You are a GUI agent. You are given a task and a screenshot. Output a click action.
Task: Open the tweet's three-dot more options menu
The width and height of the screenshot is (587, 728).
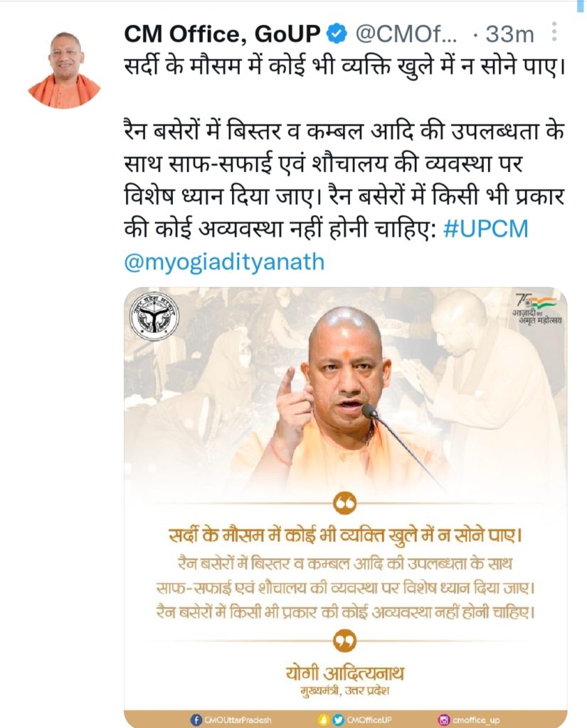pos(554,31)
